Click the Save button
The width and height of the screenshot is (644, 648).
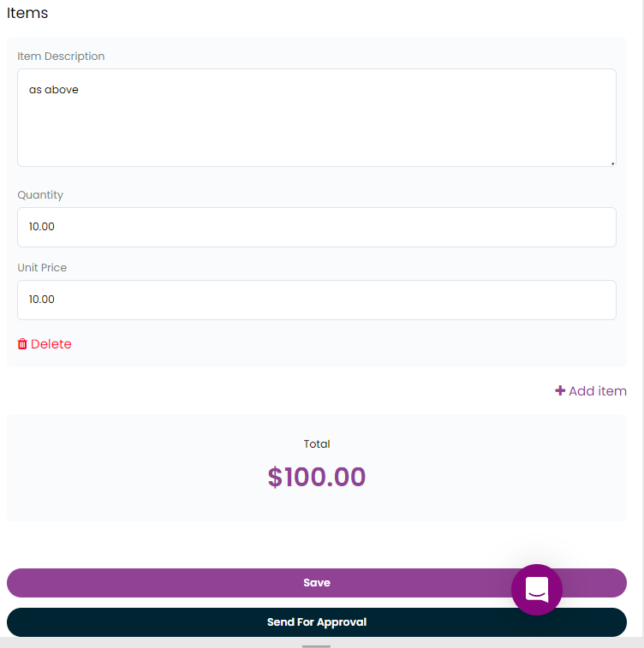click(317, 583)
